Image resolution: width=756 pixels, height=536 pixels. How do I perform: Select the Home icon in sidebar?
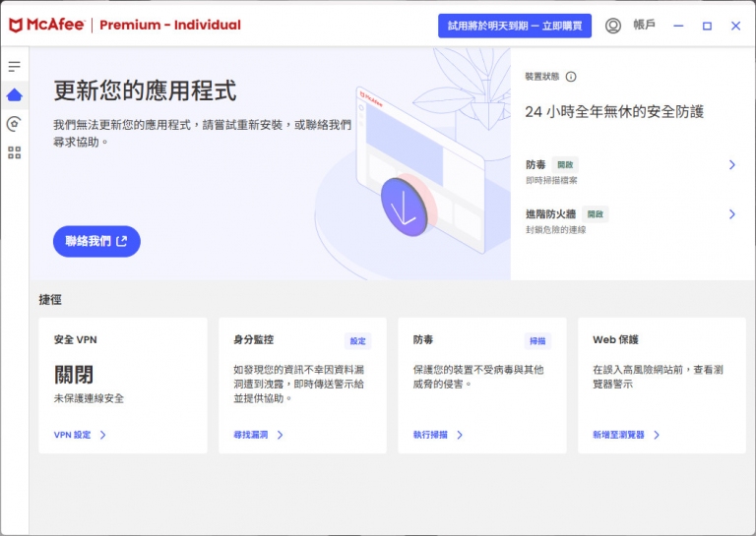pos(15,94)
